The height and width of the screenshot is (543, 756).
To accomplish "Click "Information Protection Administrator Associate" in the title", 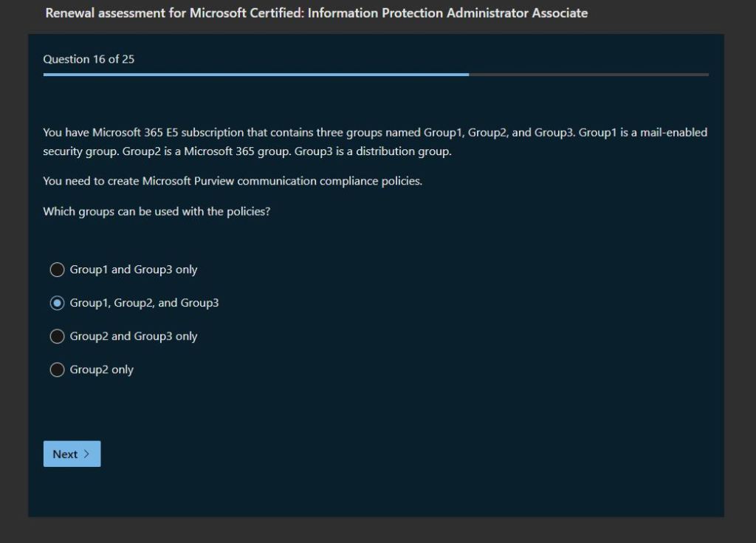I will [447, 13].
